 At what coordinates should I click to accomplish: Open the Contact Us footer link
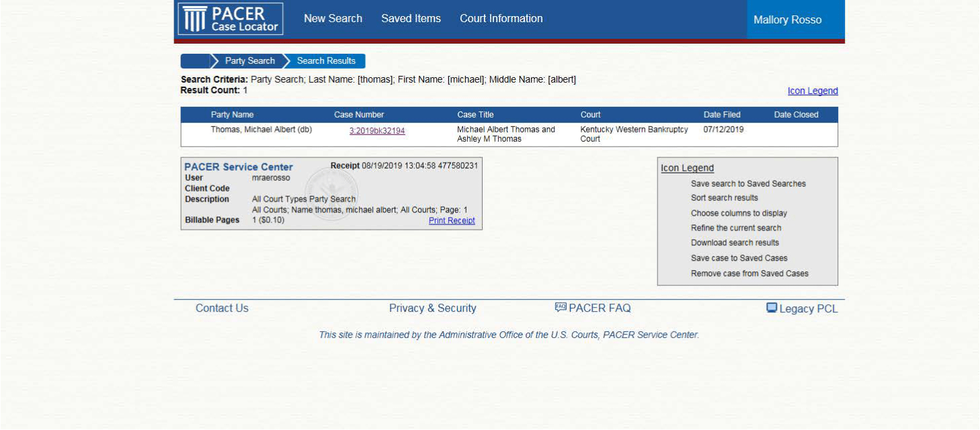pyautogui.click(x=222, y=308)
